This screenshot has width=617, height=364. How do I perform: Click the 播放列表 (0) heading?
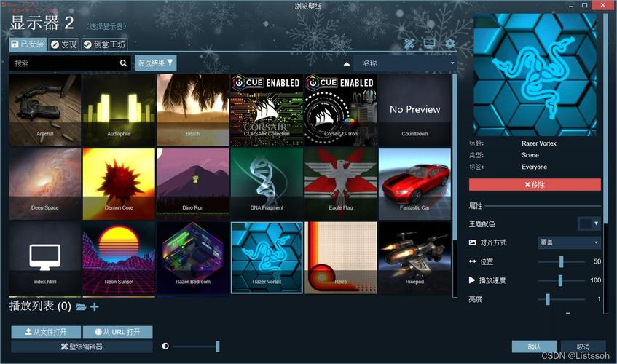click(40, 306)
